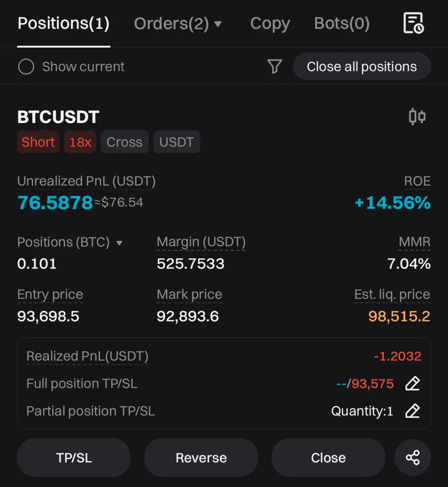Click the filter funnel icon

pos(274,67)
